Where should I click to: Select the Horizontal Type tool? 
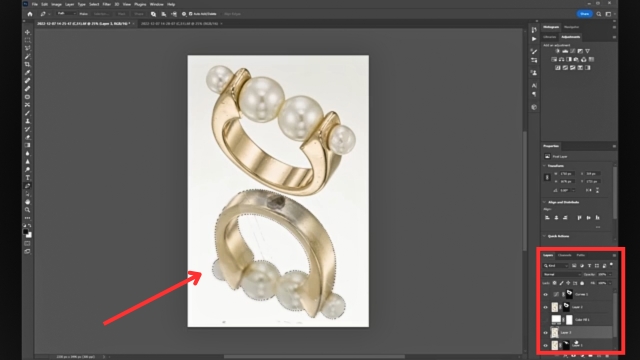tap(27, 178)
